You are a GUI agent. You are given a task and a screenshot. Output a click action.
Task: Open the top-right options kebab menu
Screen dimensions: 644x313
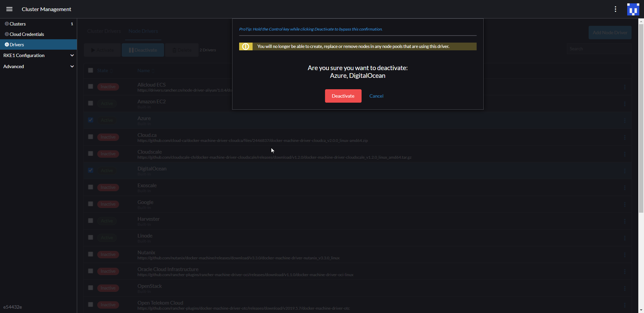[615, 9]
